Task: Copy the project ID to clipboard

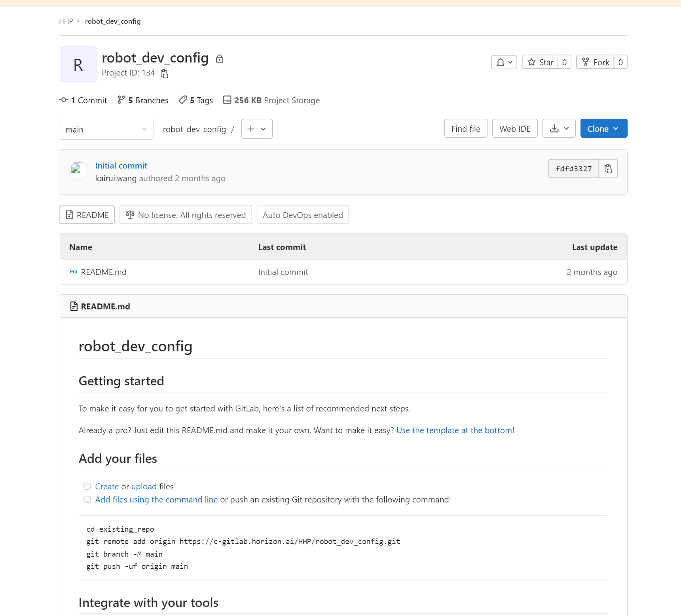Action: coord(164,74)
